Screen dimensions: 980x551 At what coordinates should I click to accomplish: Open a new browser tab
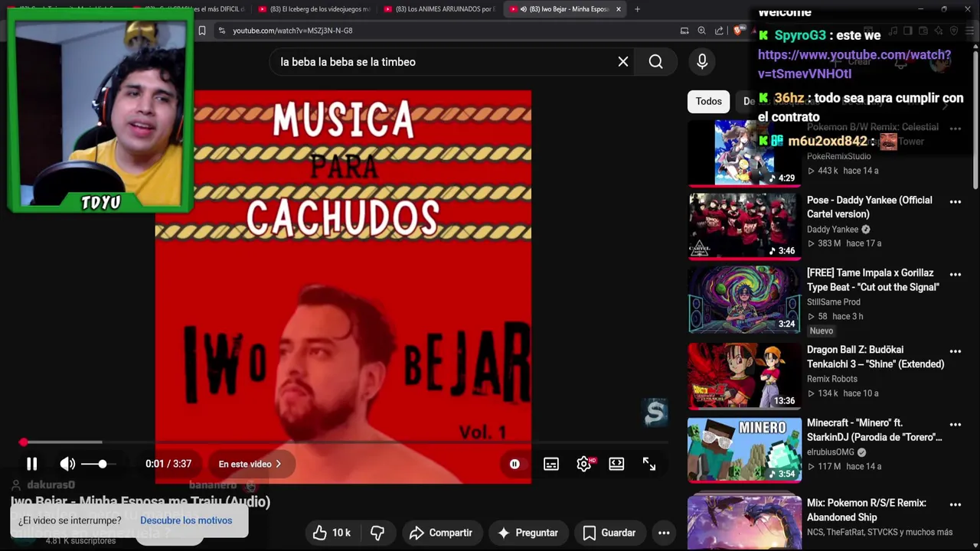[637, 9]
